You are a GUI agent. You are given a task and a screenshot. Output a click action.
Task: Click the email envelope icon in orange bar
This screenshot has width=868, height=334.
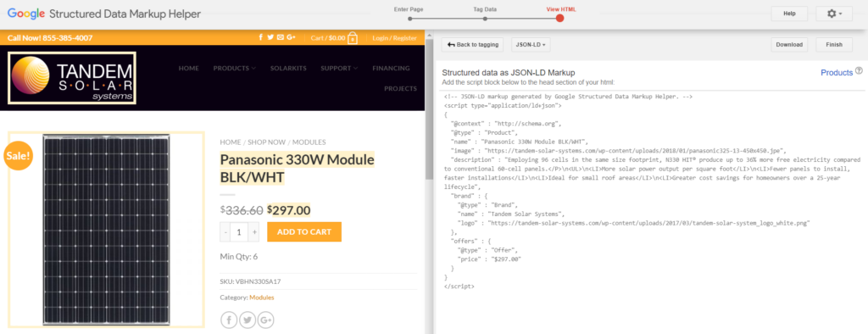(x=280, y=37)
